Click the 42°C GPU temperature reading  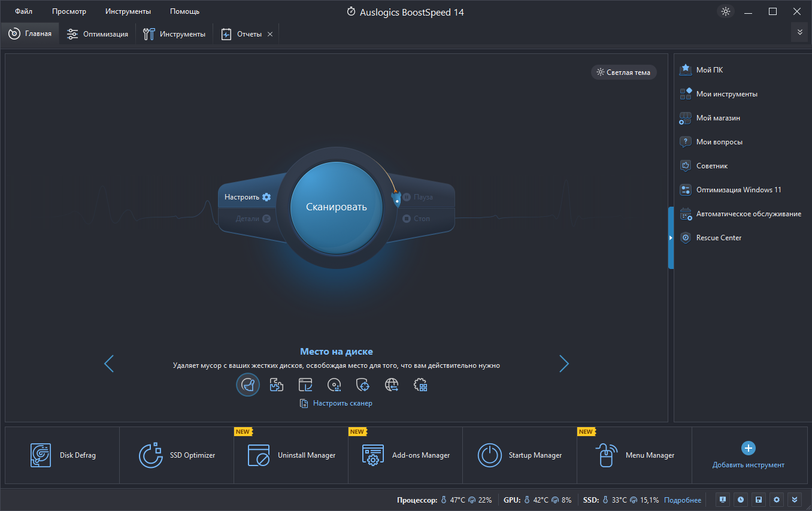point(541,500)
